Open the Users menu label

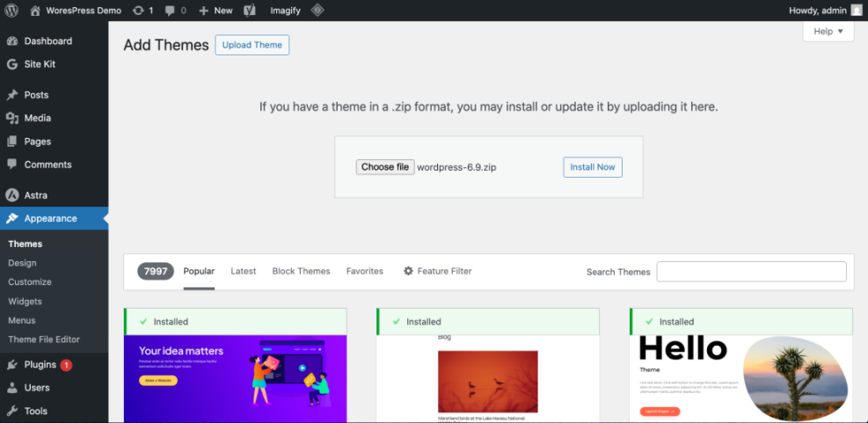(x=37, y=388)
